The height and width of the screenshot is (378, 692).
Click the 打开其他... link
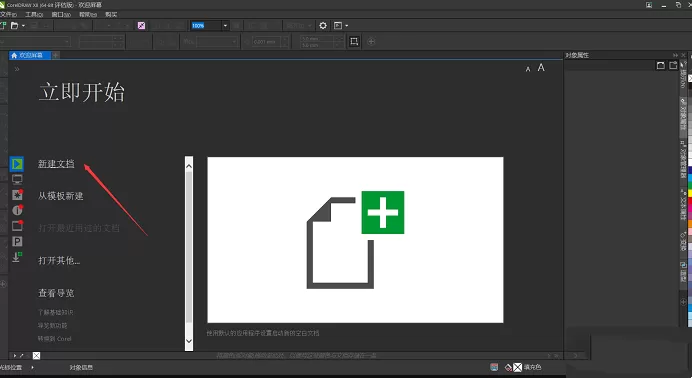click(59, 260)
